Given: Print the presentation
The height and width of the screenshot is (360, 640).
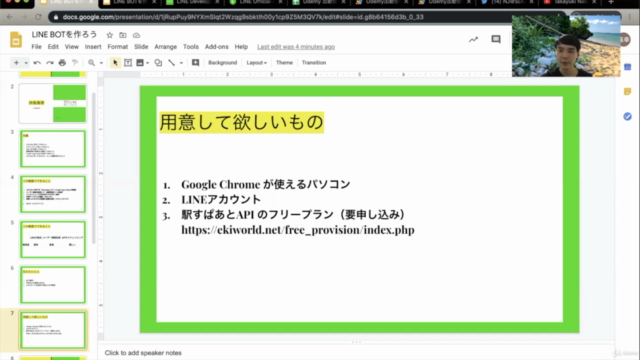Looking at the screenshot, I should tap(62, 62).
